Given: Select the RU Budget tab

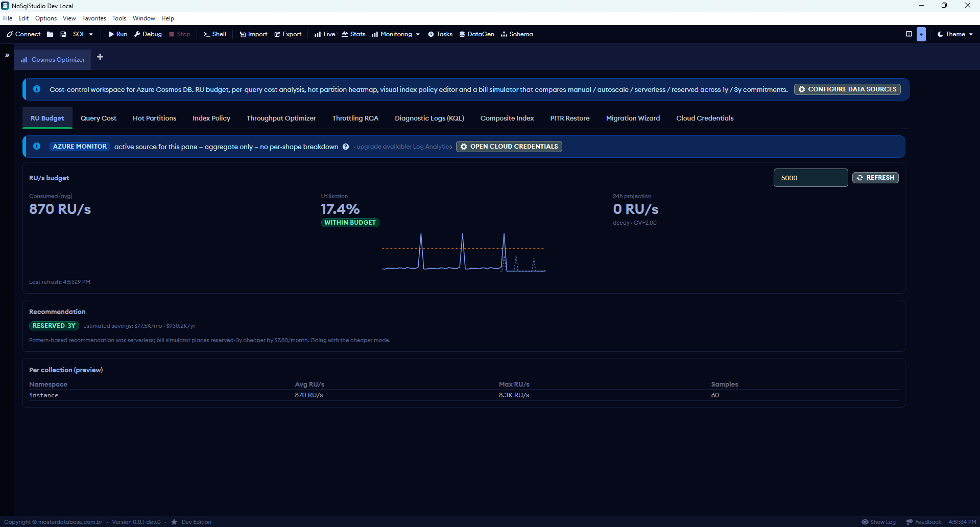Looking at the screenshot, I should (47, 118).
